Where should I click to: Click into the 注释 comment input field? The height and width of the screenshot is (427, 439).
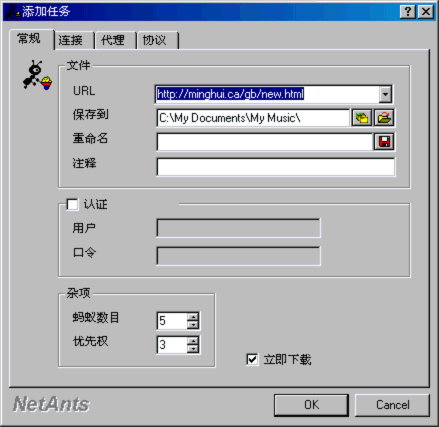coord(276,167)
